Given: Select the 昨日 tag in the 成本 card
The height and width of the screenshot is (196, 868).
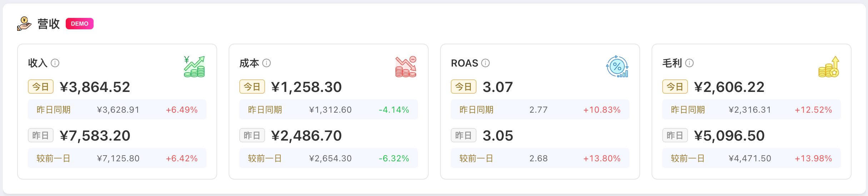Looking at the screenshot, I should pyautogui.click(x=252, y=135).
